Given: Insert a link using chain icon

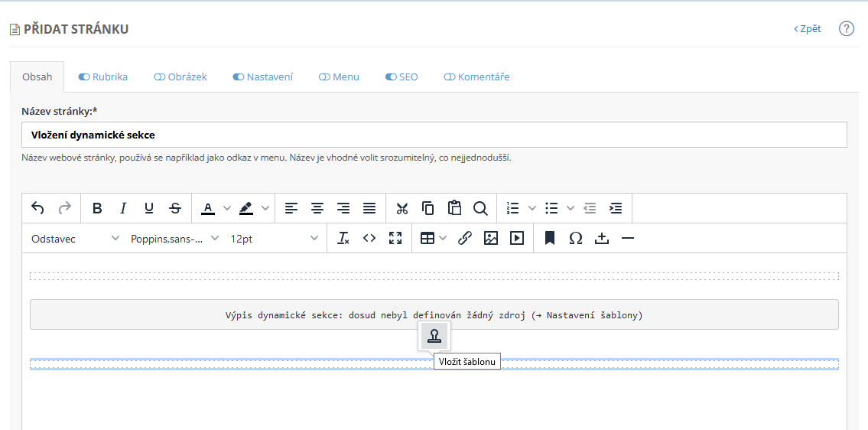Looking at the screenshot, I should pos(464,239).
